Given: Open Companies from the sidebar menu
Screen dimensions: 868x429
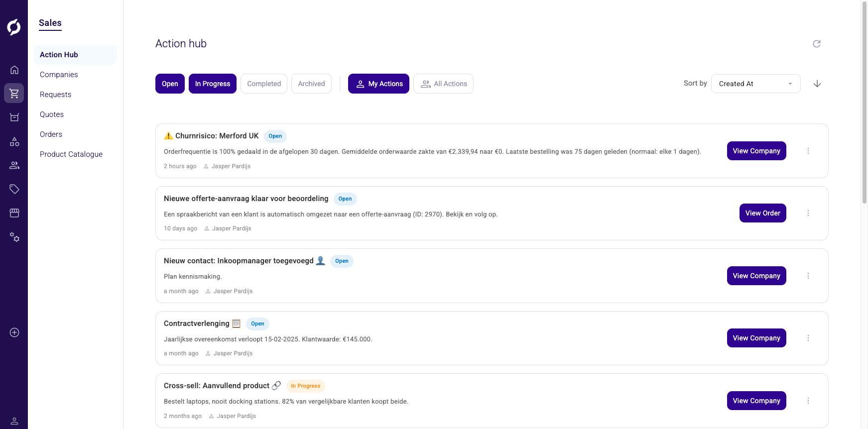Looking at the screenshot, I should (x=59, y=74).
